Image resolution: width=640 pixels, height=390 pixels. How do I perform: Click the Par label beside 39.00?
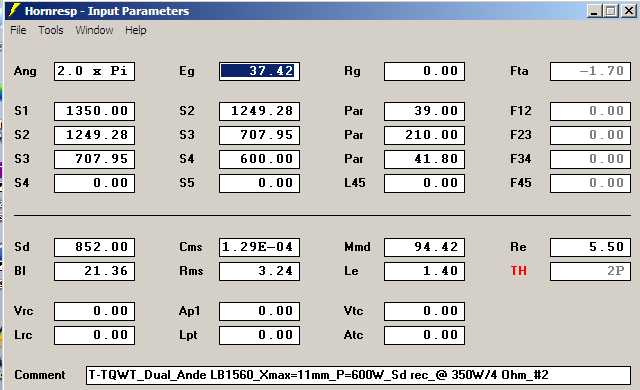tap(353, 111)
